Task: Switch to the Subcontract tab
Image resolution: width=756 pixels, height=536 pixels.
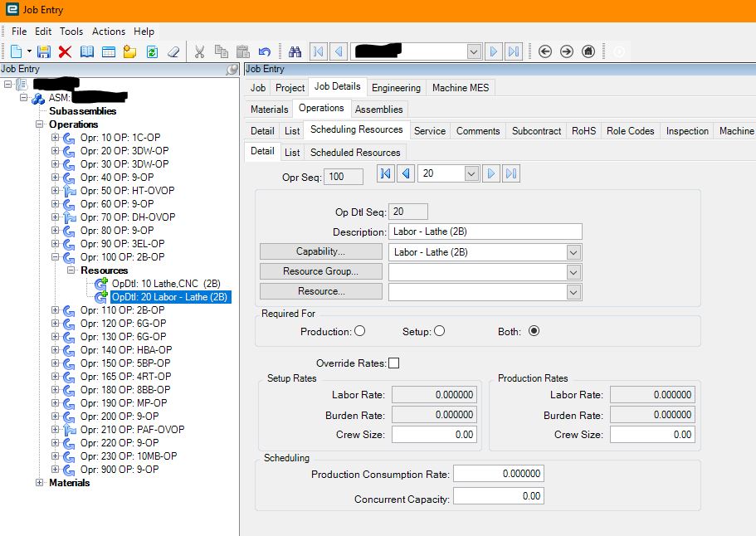Action: pyautogui.click(x=536, y=131)
